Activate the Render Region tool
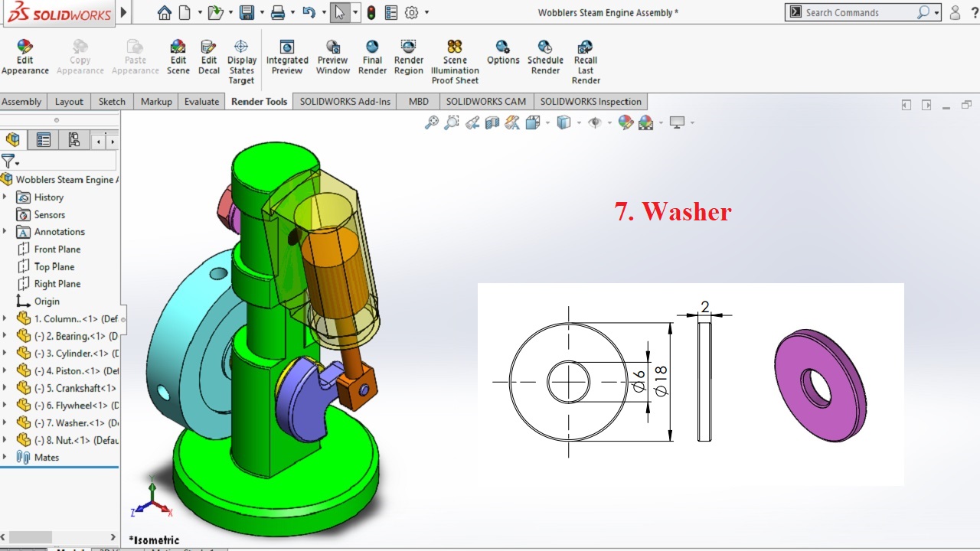The height and width of the screenshot is (551, 980). tap(409, 58)
